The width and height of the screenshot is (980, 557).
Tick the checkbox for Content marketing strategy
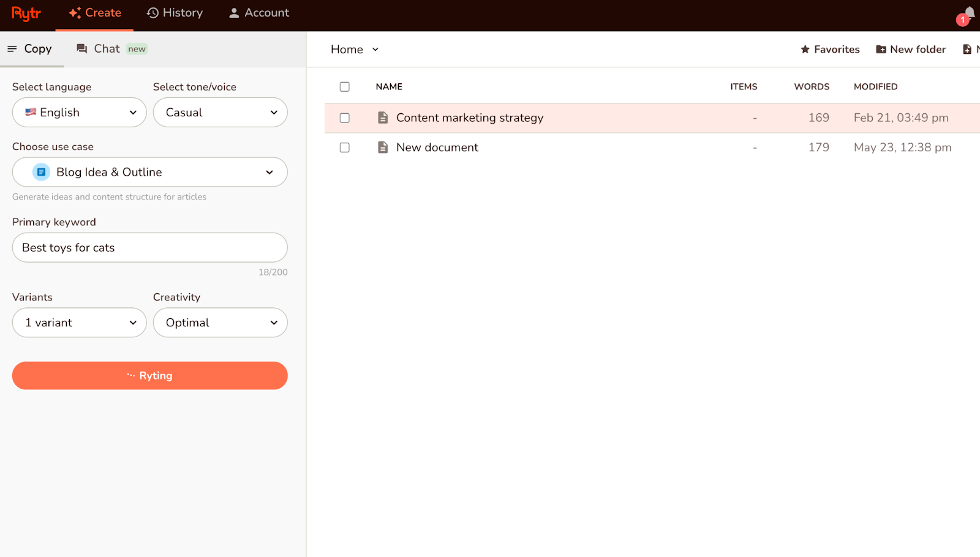click(x=344, y=118)
